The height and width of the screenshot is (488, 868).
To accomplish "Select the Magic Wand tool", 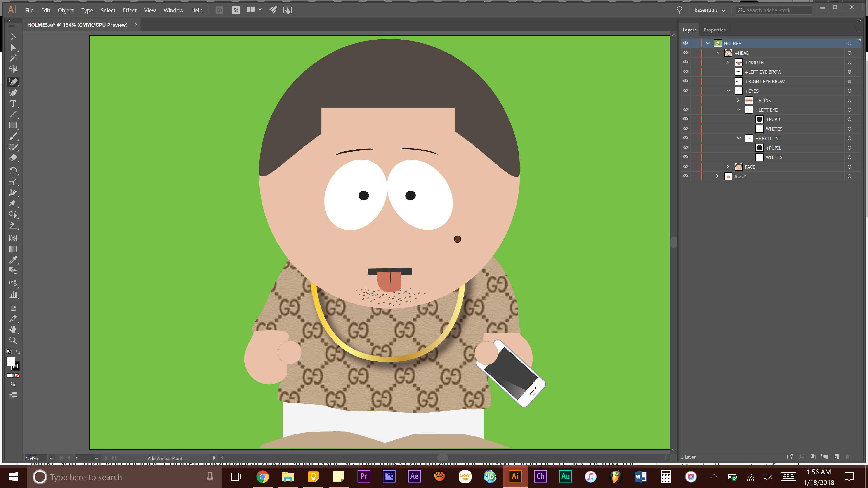I will (13, 58).
